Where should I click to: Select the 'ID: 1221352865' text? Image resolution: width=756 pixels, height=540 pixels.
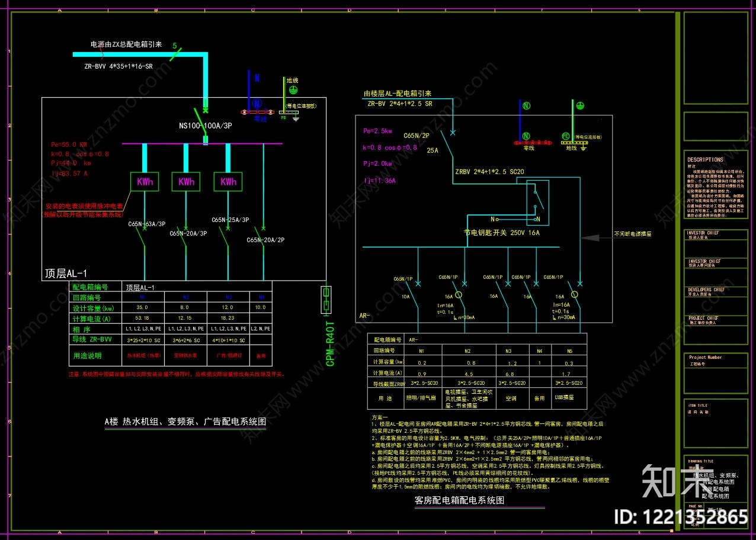coord(681,516)
